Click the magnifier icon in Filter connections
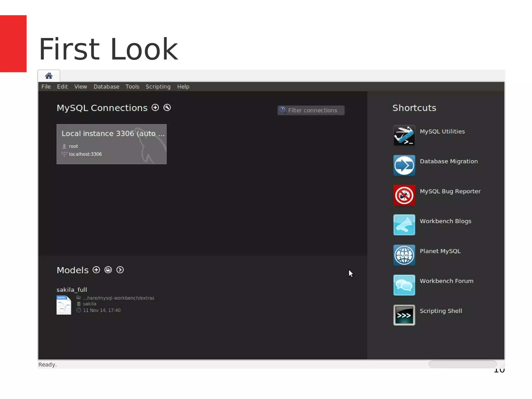The image size is (532, 399). tap(283, 110)
